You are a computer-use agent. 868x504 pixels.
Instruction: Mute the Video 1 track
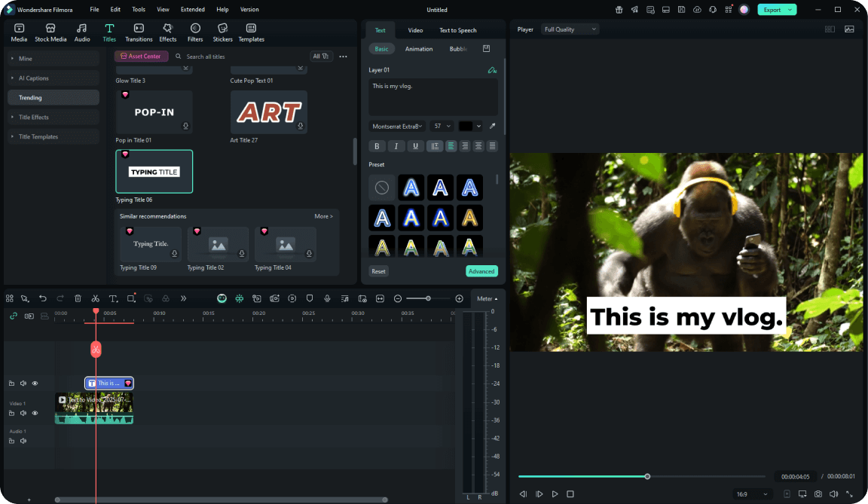pyautogui.click(x=23, y=414)
